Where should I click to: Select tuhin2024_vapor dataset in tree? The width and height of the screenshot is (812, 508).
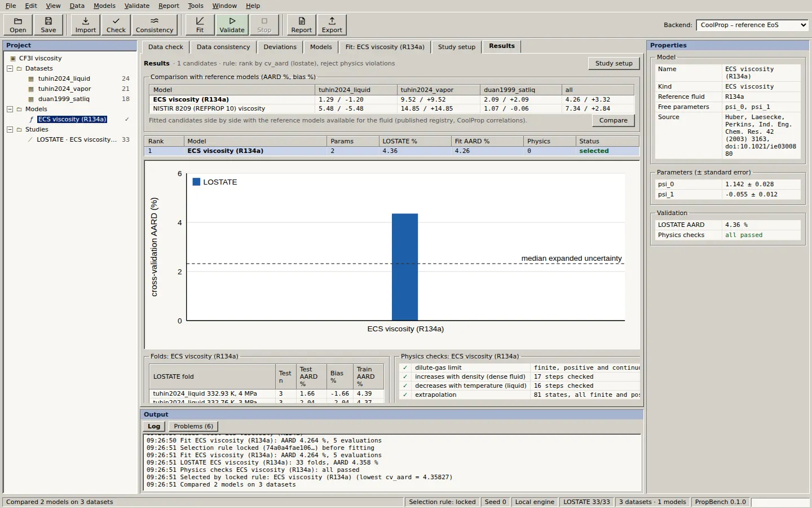[64, 89]
